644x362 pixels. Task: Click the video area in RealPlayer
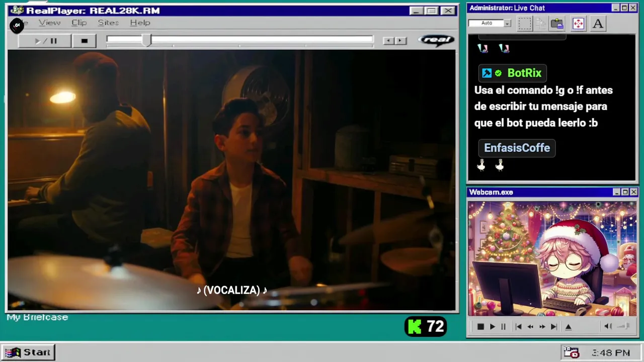[x=231, y=180]
